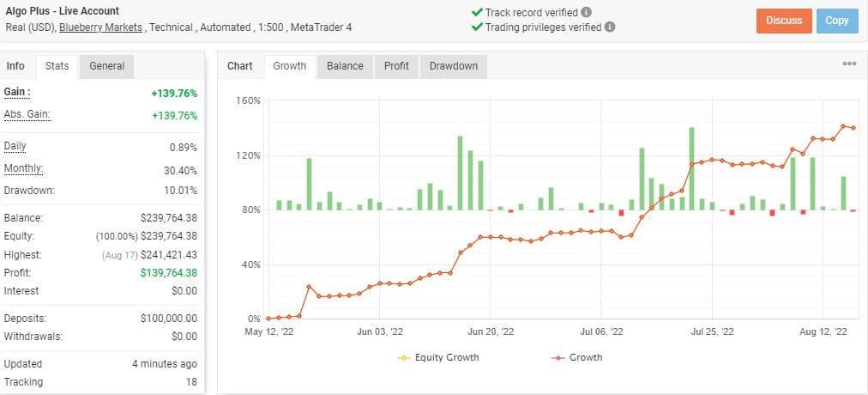
Task: Click the Trading privileges verified checkmark icon
Action: [476, 27]
